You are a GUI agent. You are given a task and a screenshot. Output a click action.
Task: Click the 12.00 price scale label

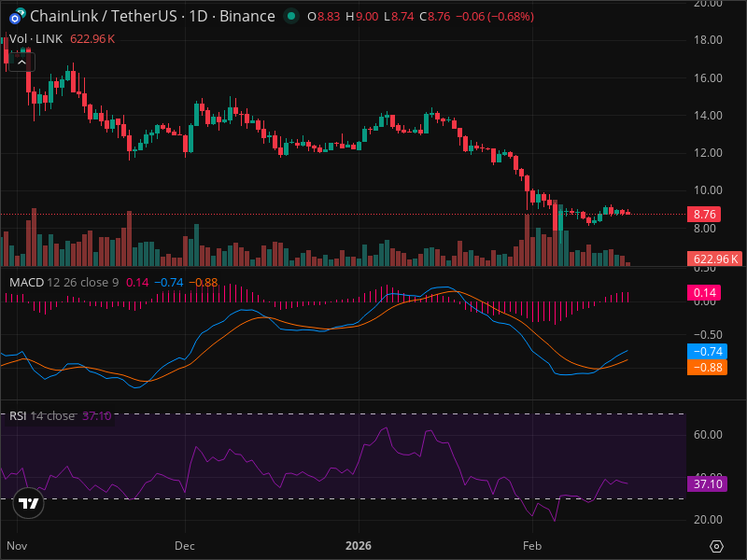[708, 153]
